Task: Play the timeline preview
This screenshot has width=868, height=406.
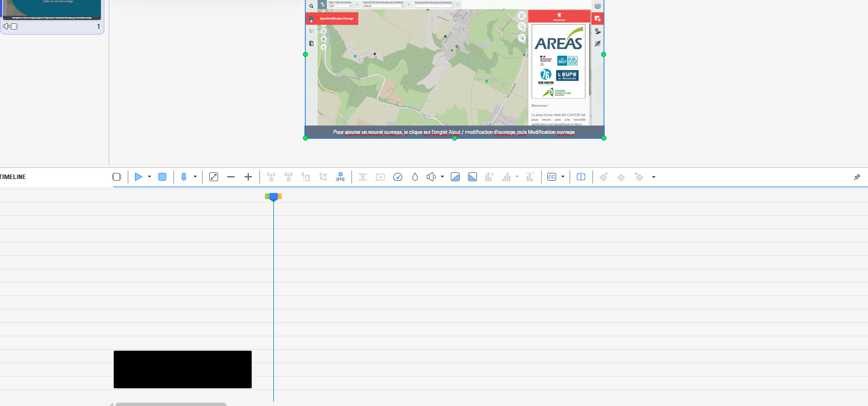Action: (x=138, y=177)
